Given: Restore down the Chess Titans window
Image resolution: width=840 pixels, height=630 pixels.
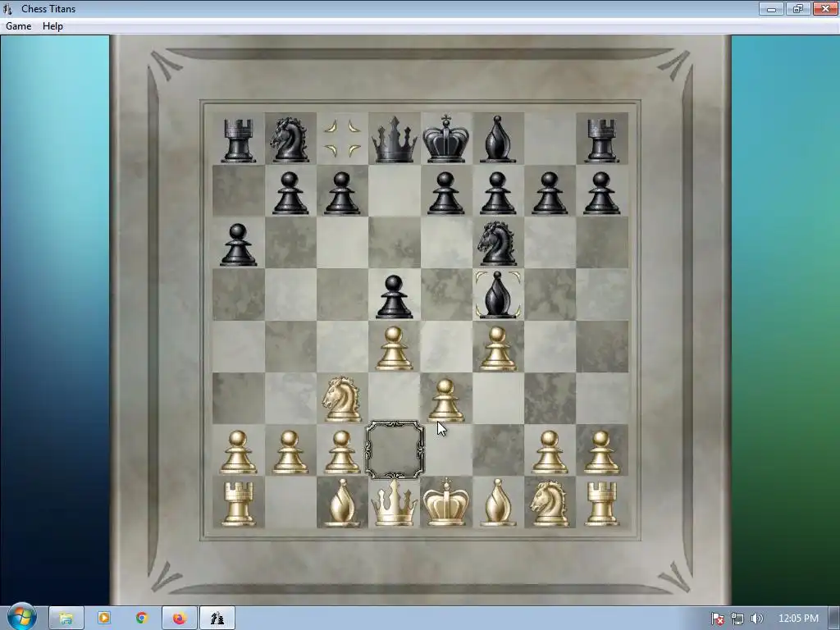Looking at the screenshot, I should coord(797,8).
